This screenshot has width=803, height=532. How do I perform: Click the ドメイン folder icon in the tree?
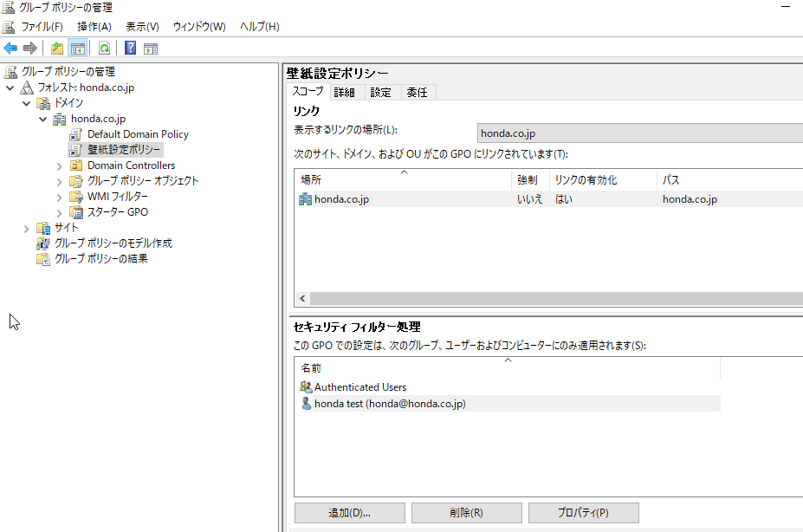[43, 103]
